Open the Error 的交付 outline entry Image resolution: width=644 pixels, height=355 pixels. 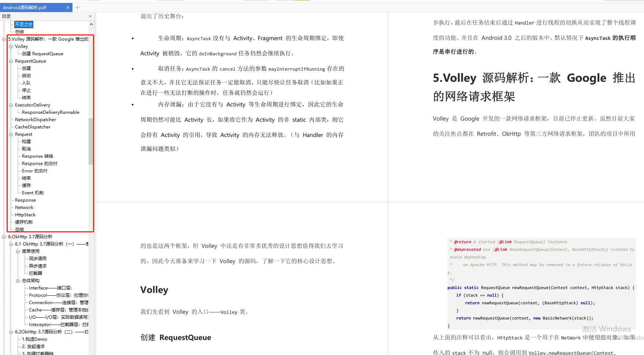(x=35, y=171)
